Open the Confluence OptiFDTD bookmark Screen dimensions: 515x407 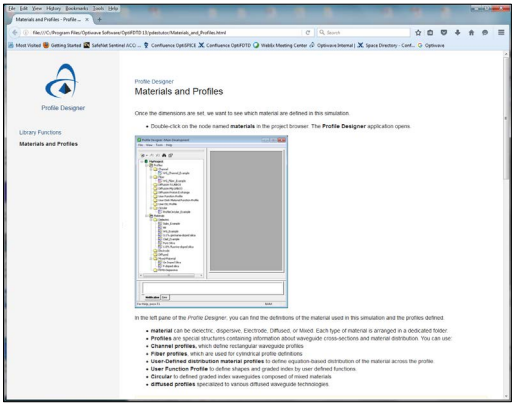tap(225, 45)
